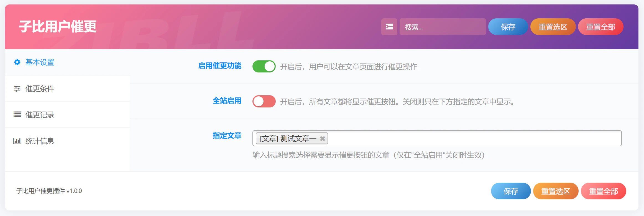The height and width of the screenshot is (216, 644).
Task: Toggle off the 启用催更功能 switch
Action: pos(264,66)
